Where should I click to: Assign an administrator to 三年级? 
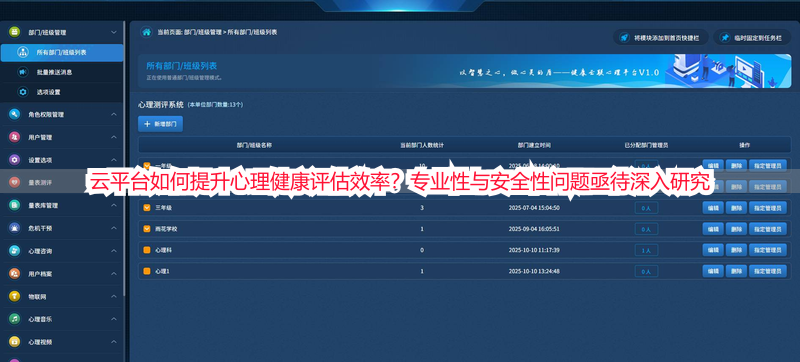pos(767,208)
